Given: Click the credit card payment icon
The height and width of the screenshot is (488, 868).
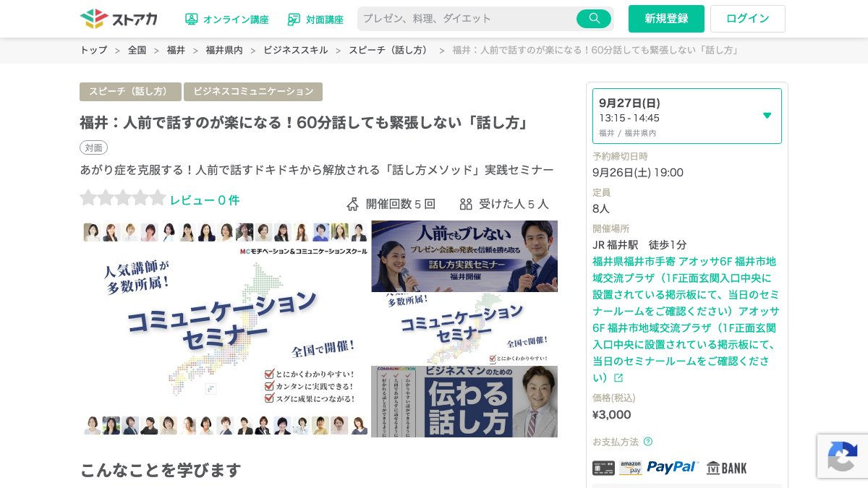Looking at the screenshot, I should tap(603, 468).
